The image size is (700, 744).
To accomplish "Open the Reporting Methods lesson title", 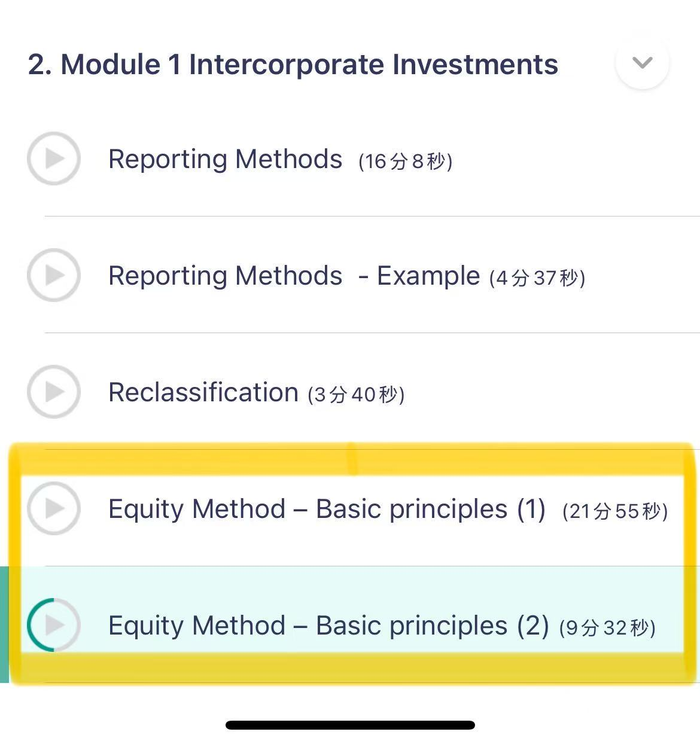I will pos(226,160).
